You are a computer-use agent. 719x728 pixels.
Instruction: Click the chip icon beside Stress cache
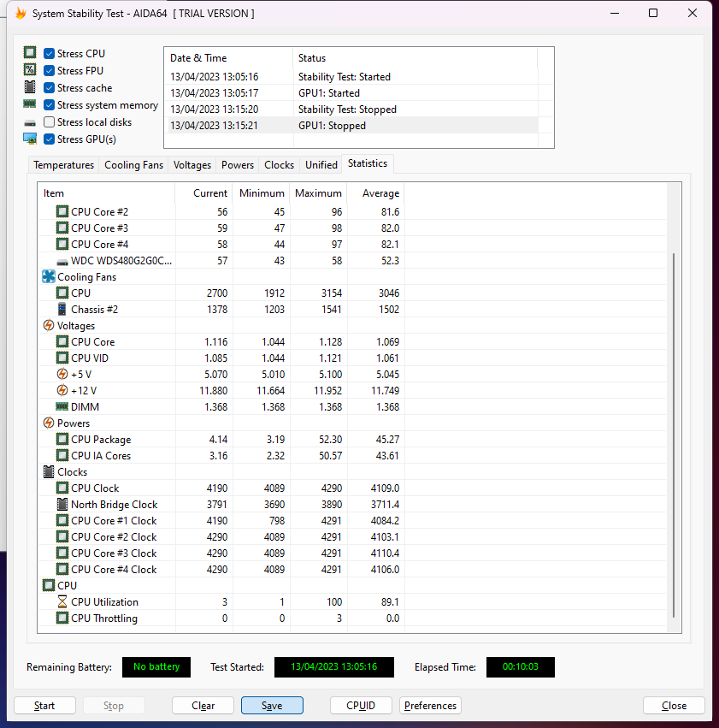(x=30, y=86)
